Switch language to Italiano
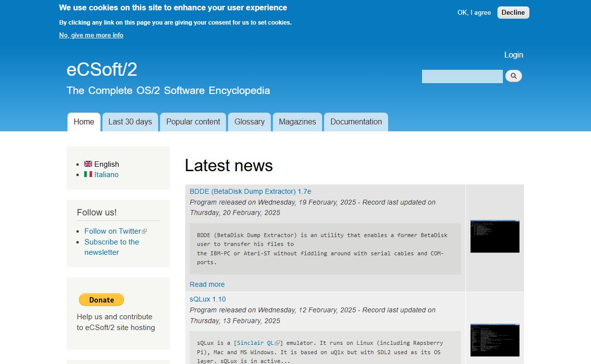This screenshot has height=364, width=591. (106, 175)
